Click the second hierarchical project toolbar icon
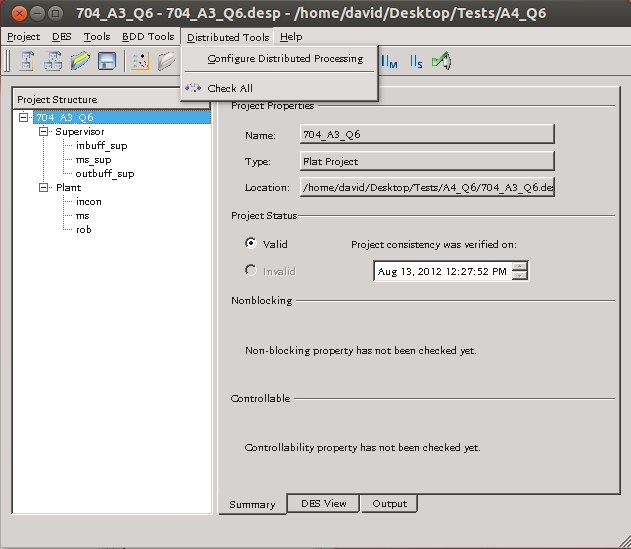This screenshot has width=631, height=549. pos(53,62)
